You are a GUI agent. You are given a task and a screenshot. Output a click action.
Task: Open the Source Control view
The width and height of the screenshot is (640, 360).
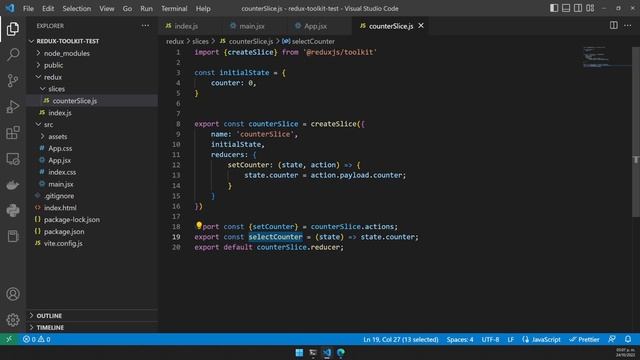[x=13, y=80]
